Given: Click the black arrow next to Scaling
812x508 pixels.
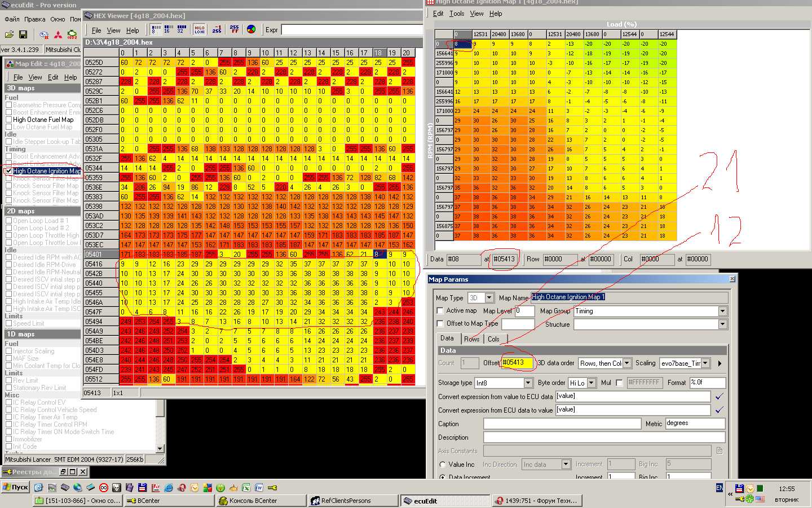Looking at the screenshot, I should pos(720,364).
